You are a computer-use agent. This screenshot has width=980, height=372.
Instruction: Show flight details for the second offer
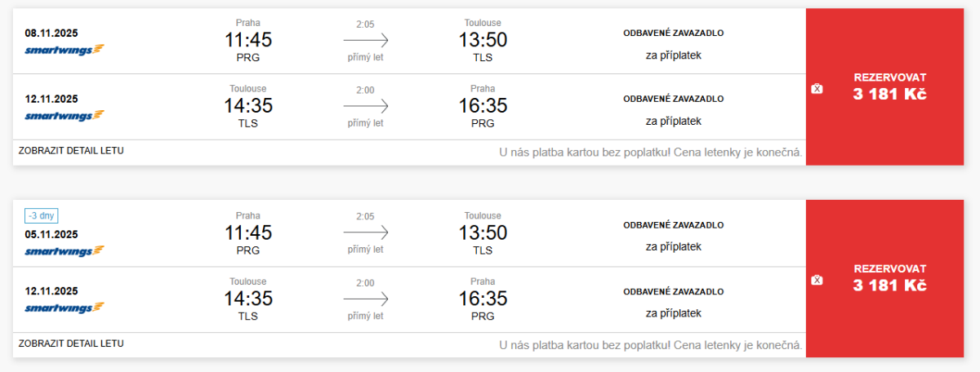pyautogui.click(x=71, y=343)
